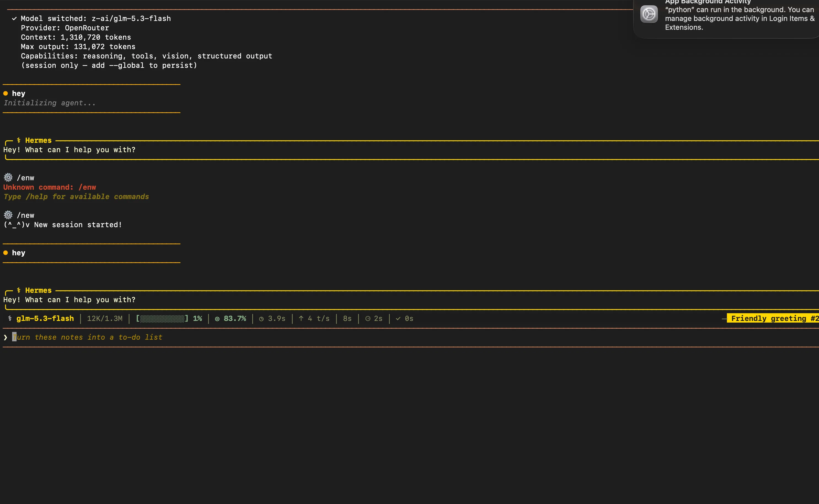Click the target icon beside 83.7%
Viewport: 819px width, 504px height.
[x=217, y=319]
